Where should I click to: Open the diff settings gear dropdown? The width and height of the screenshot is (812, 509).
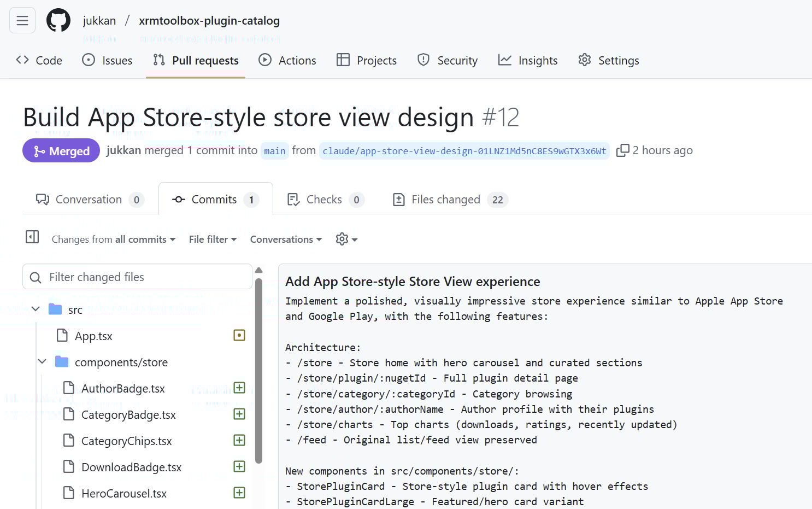[x=346, y=239]
